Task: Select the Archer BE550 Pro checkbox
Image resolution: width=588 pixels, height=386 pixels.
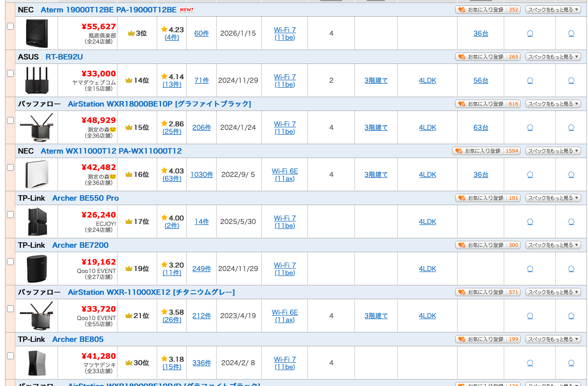Action: 10,215
